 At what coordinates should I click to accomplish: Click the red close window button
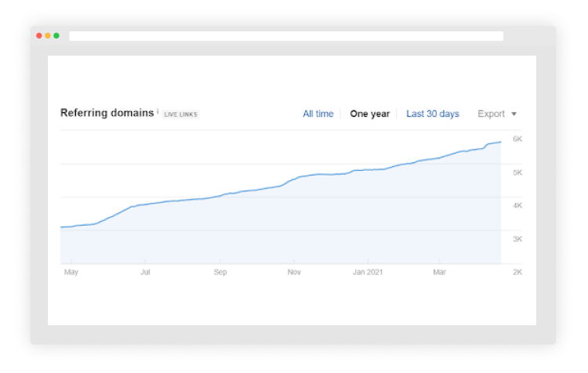39,36
